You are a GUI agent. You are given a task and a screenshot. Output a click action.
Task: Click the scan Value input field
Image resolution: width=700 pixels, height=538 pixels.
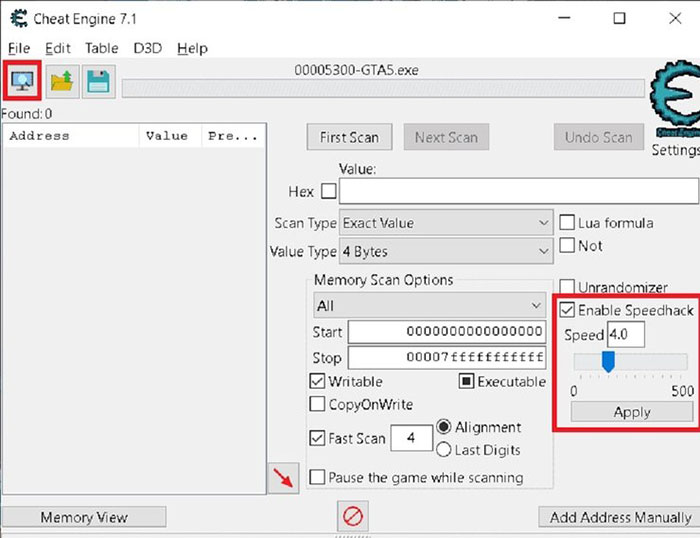tap(519, 191)
